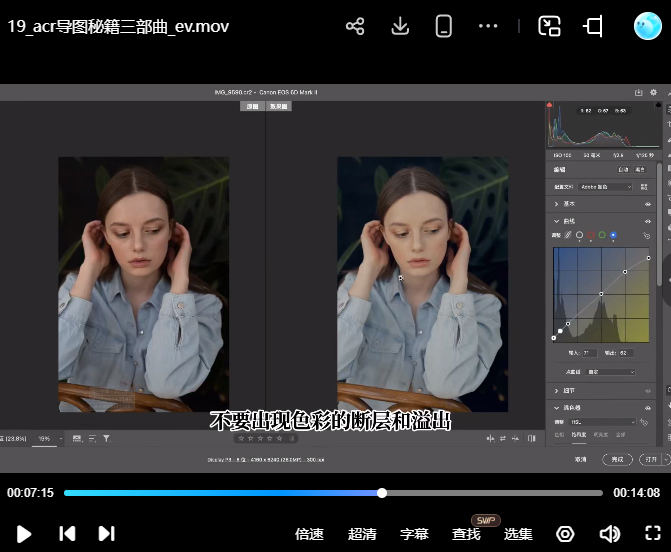
Task: Click the user avatar in top right
Action: click(x=648, y=27)
